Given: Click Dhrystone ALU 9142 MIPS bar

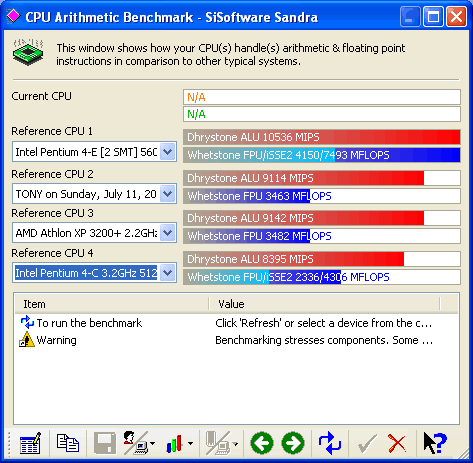Looking at the screenshot, I should [322, 218].
